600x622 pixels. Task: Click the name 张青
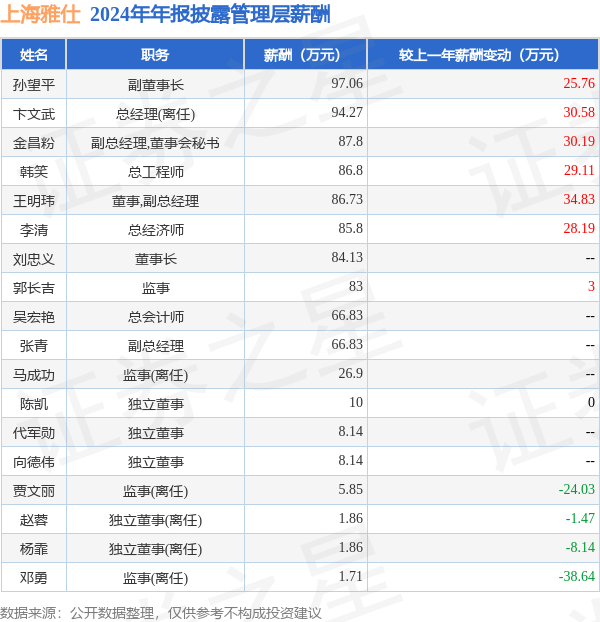(34, 346)
